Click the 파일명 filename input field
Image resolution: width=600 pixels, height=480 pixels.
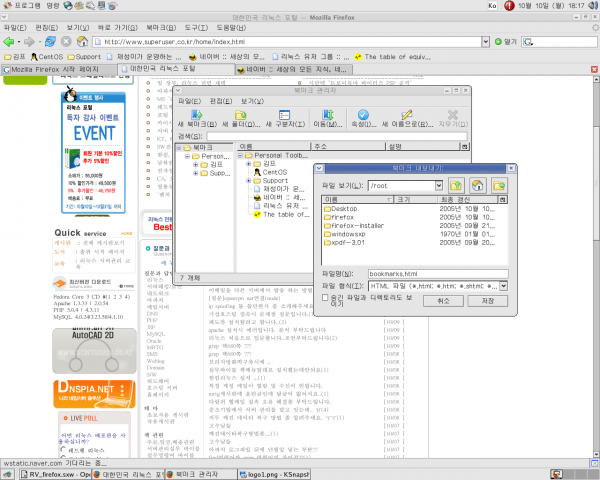coord(438,274)
